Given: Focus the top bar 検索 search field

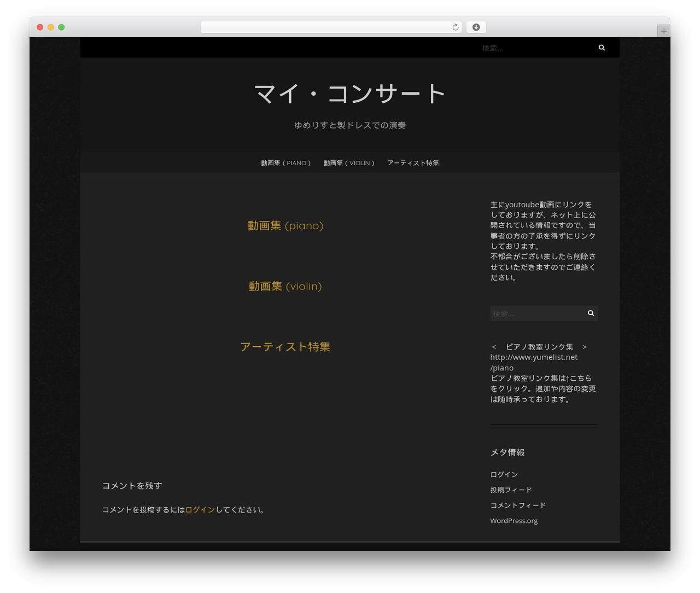Looking at the screenshot, I should coord(536,48).
